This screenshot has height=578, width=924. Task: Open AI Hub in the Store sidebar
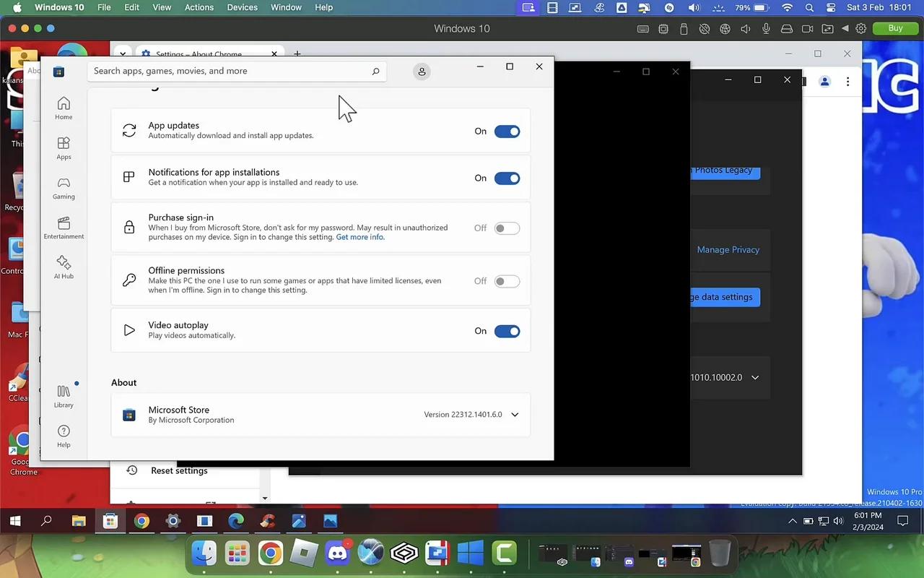pos(64,267)
